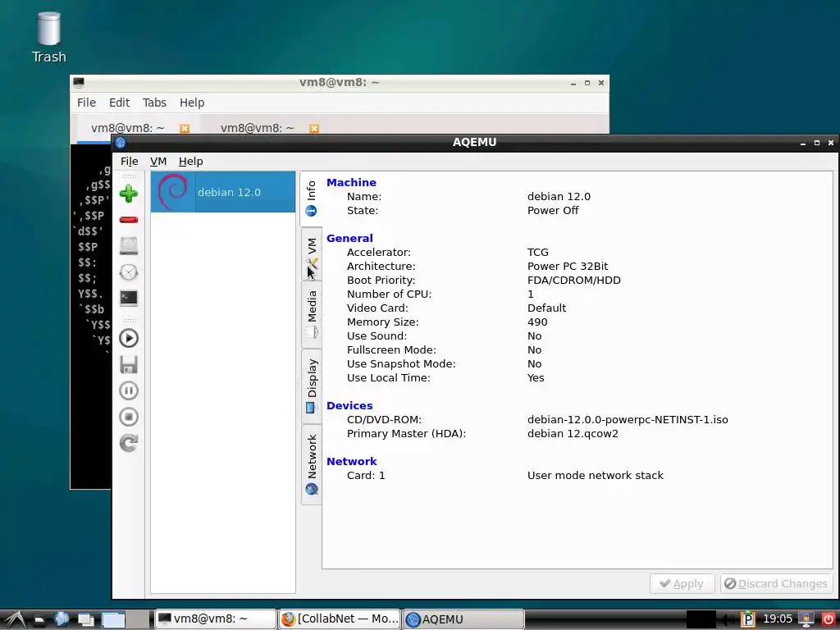Close the first terminal tab

click(x=185, y=129)
